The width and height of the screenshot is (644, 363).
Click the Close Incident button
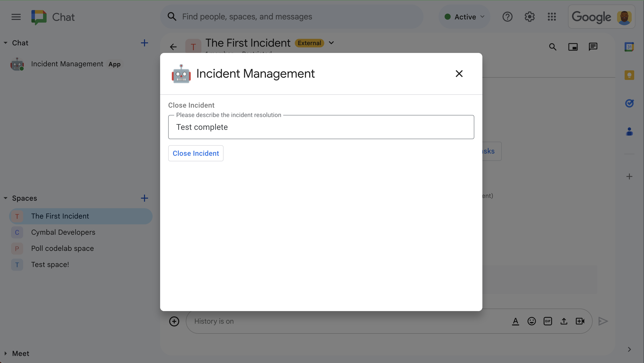pyautogui.click(x=196, y=153)
